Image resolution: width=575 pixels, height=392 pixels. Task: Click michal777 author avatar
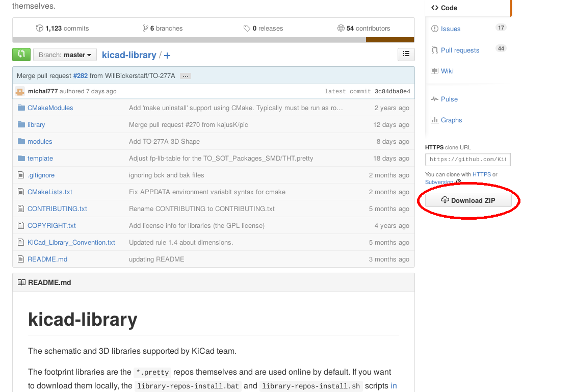[20, 91]
